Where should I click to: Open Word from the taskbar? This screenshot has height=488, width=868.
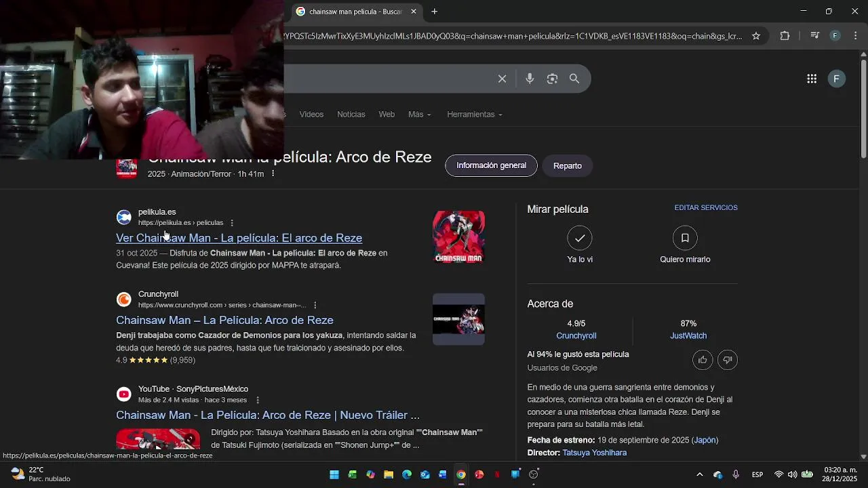tap(443, 474)
